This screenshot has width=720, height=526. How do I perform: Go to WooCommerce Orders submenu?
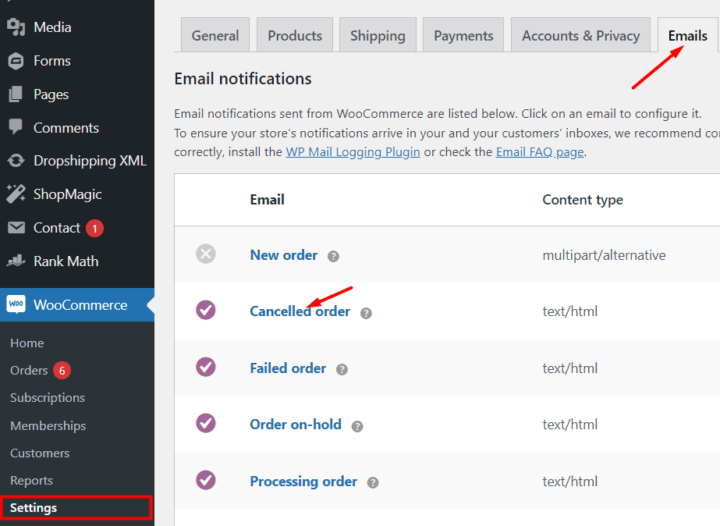pos(29,370)
